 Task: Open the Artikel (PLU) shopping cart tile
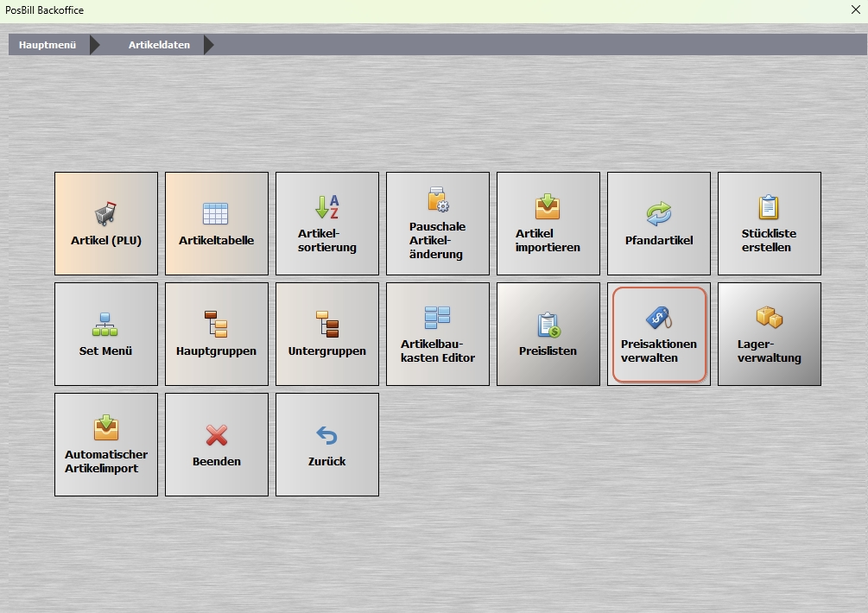(x=106, y=224)
